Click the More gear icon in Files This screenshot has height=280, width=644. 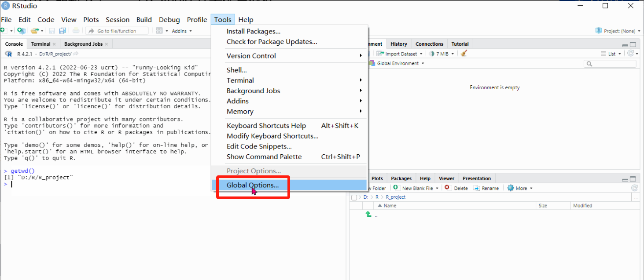511,188
